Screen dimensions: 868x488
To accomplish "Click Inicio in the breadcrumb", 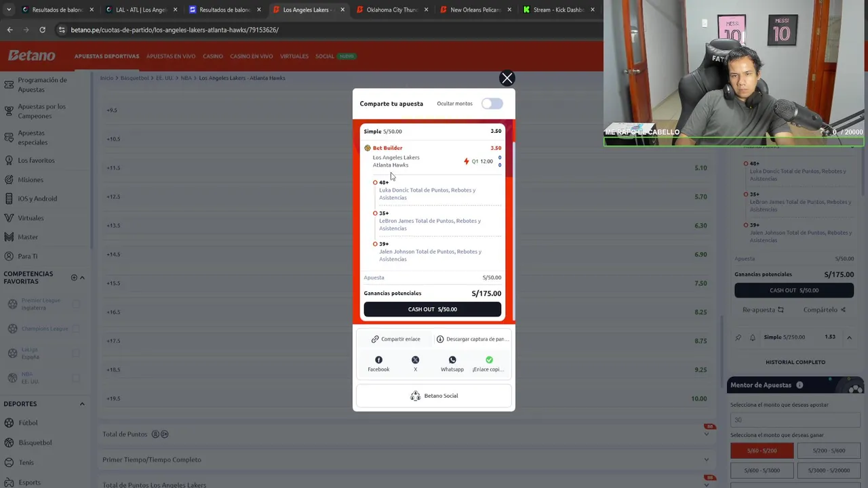I will [x=106, y=78].
